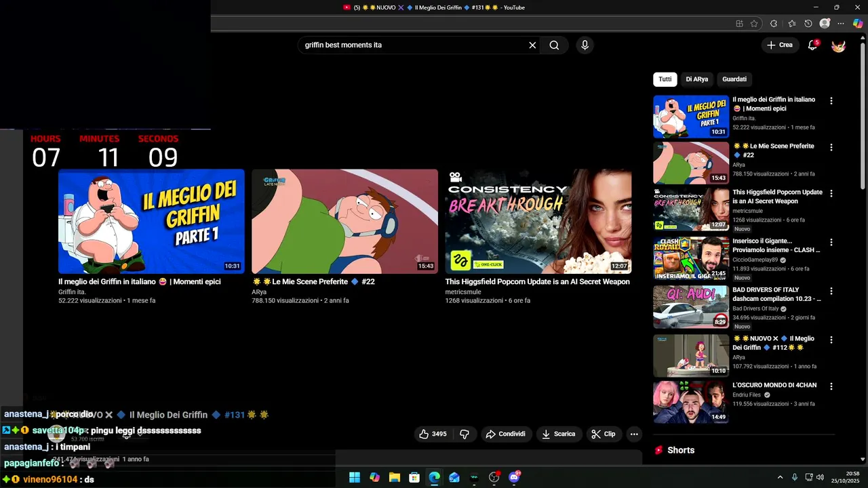Create a clip with the Clip button
This screenshot has height=488, width=868.
(x=604, y=434)
